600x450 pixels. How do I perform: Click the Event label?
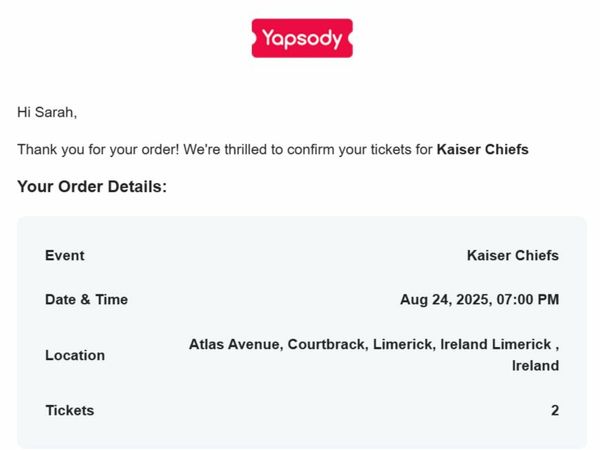click(65, 255)
